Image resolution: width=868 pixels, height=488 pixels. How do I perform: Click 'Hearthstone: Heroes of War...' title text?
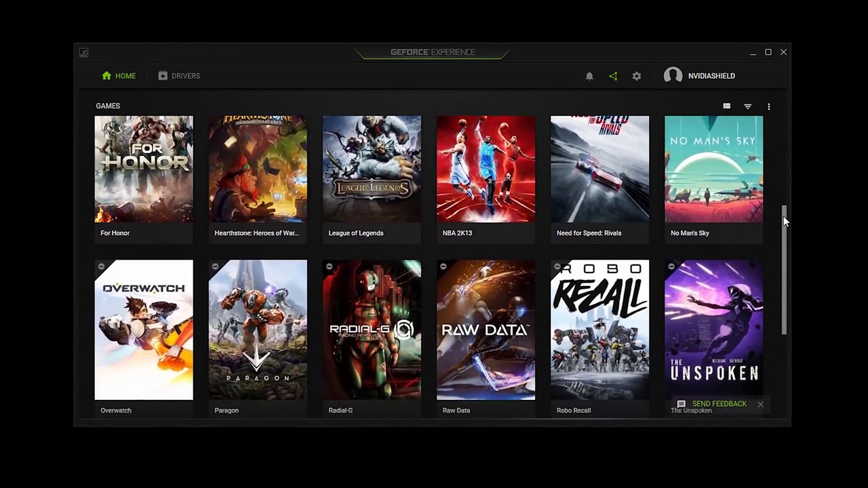[256, 233]
